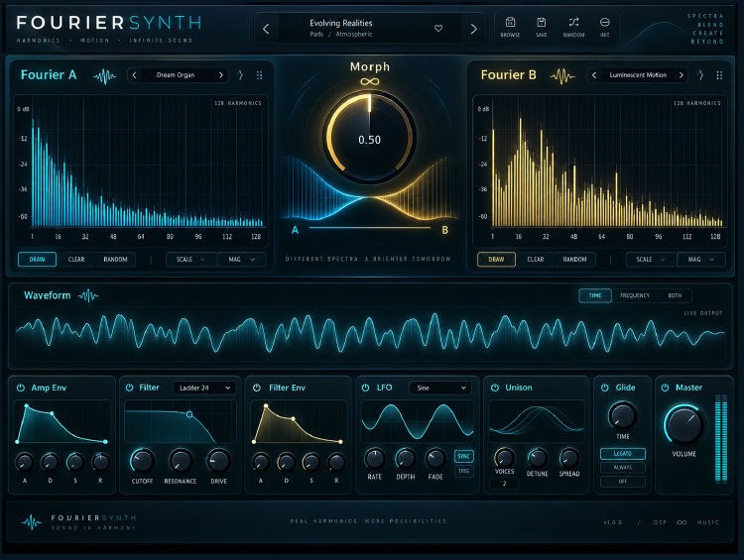The height and width of the screenshot is (560, 744).
Task: Toggle the Amp Env power button
Action: (21, 388)
